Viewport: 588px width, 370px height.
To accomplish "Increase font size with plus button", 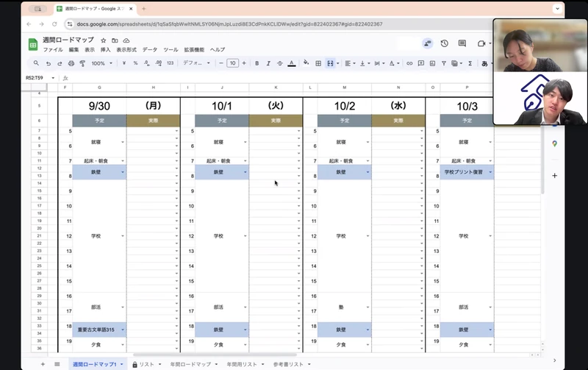I will pyautogui.click(x=245, y=63).
